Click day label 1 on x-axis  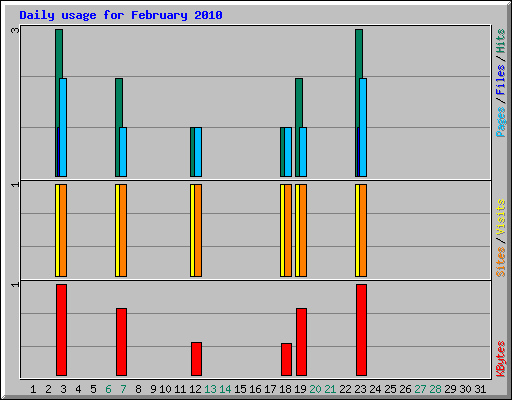33,389
